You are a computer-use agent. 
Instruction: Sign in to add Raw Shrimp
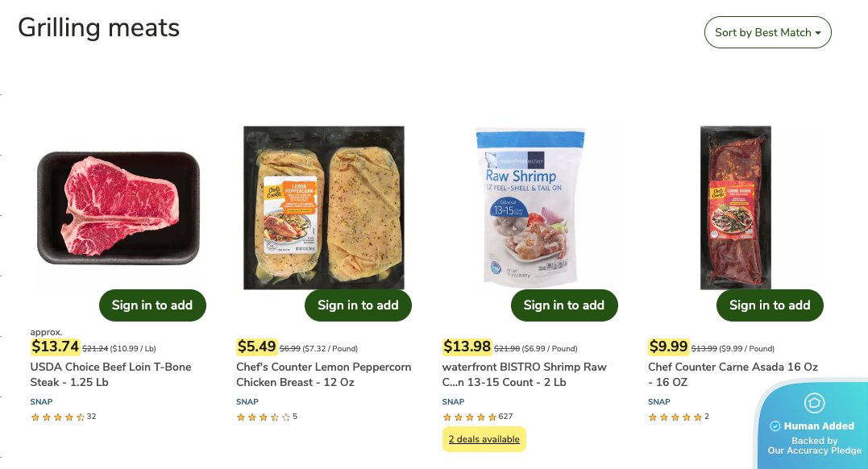(x=563, y=305)
